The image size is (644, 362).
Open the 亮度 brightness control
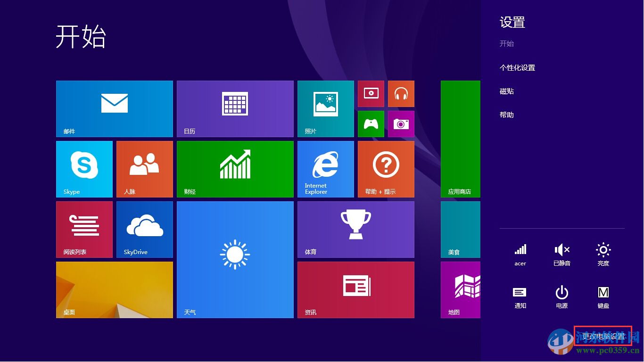[x=603, y=254]
